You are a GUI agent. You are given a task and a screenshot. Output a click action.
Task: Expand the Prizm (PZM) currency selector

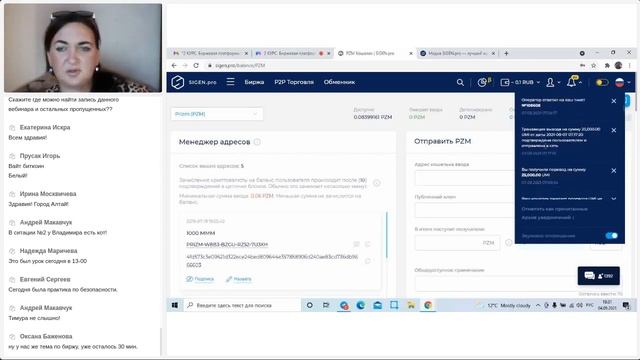tap(217, 114)
